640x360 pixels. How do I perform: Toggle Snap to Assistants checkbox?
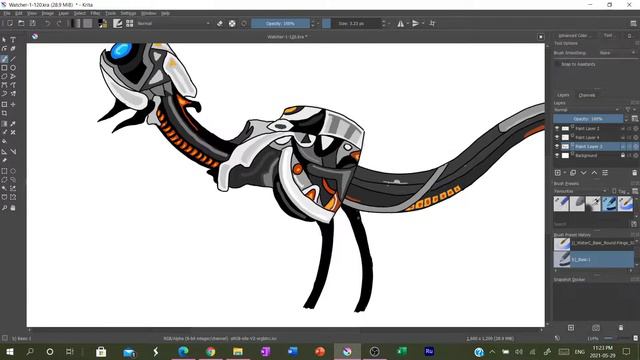[558, 64]
